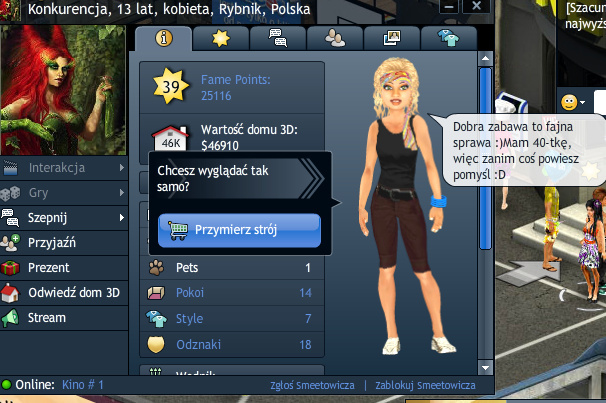
Task: Click the Odznaki badge icon
Action: point(156,344)
